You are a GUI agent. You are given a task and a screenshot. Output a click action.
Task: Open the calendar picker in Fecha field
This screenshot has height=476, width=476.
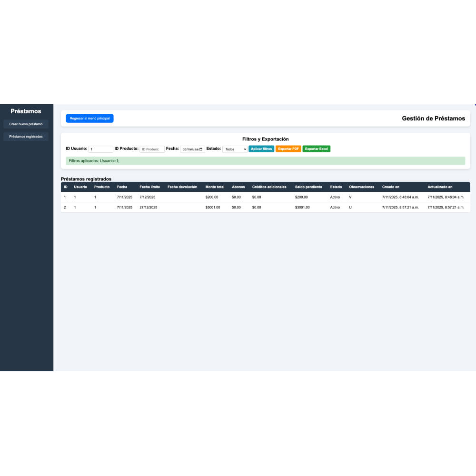[x=201, y=149]
